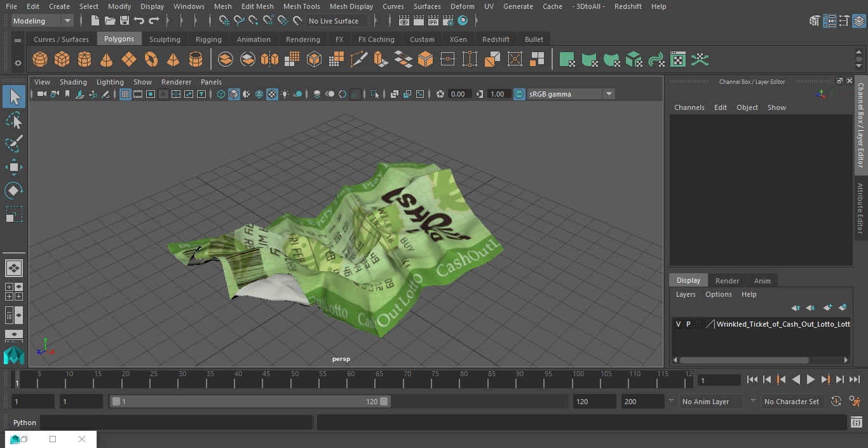
Task: Toggle the auto keyframe button
Action: point(836,402)
